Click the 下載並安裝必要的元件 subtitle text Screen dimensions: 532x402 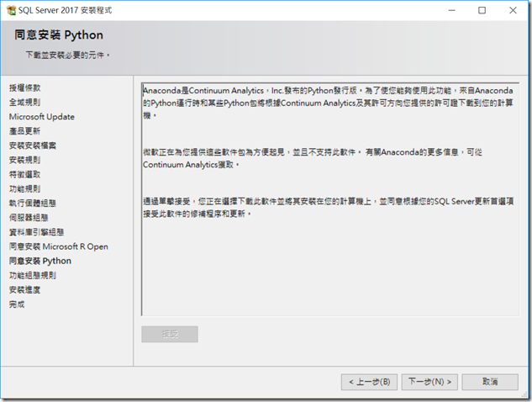pos(68,55)
